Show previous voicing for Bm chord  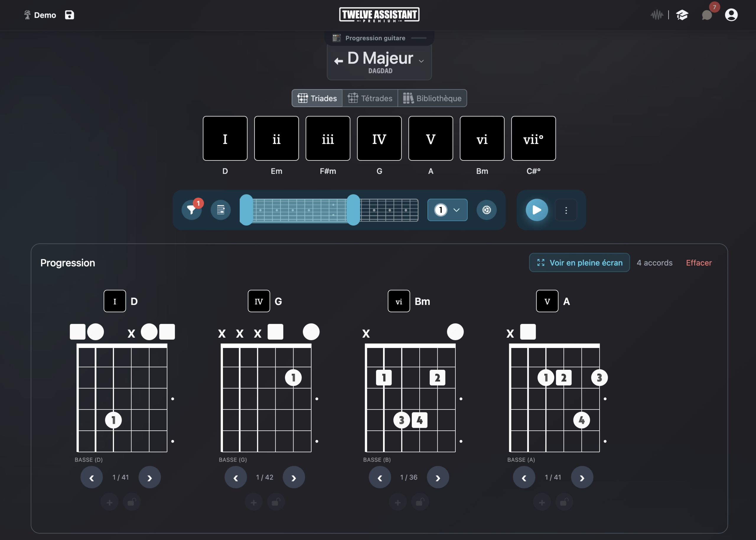(x=380, y=477)
